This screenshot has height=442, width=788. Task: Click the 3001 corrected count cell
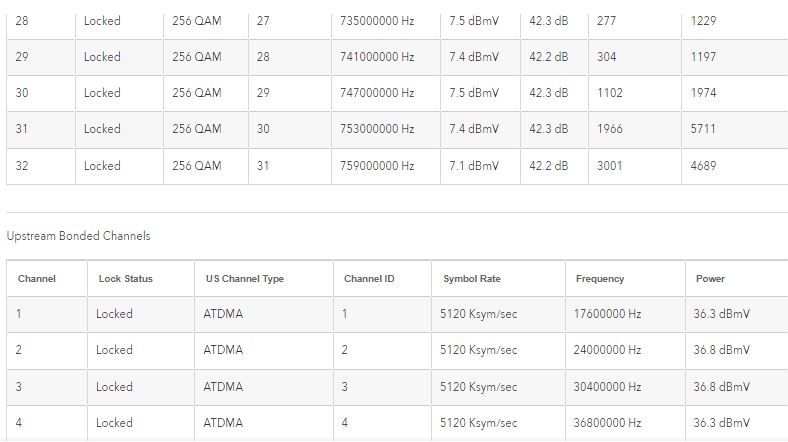coord(609,165)
